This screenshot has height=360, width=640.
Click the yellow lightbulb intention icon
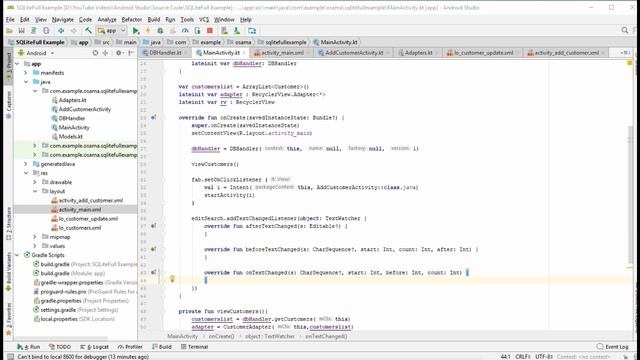(x=172, y=279)
